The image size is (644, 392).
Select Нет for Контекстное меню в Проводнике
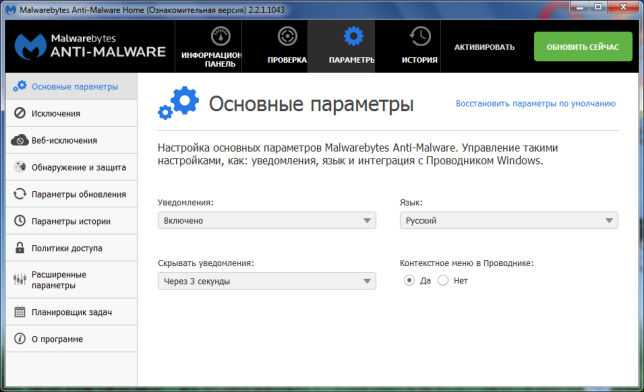click(443, 281)
